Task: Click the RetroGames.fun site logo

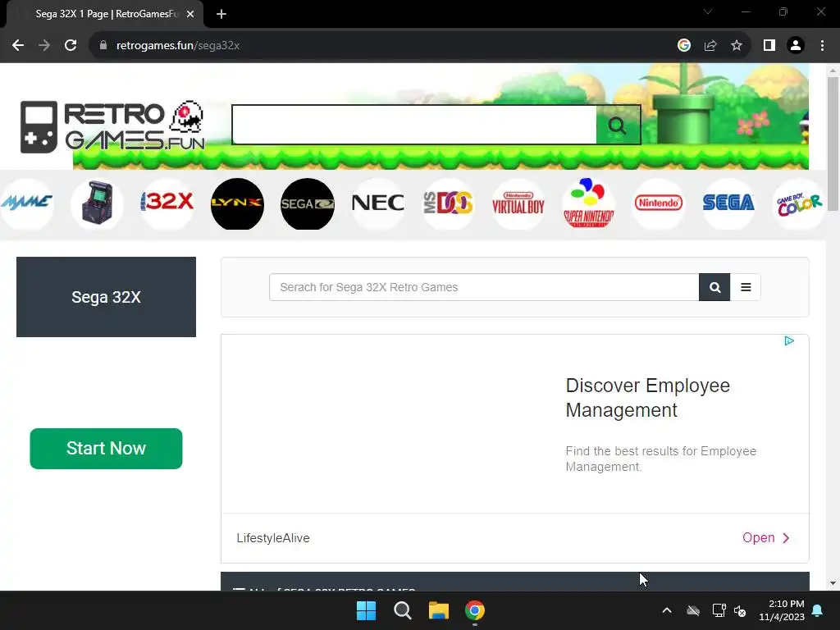Action: [113, 126]
